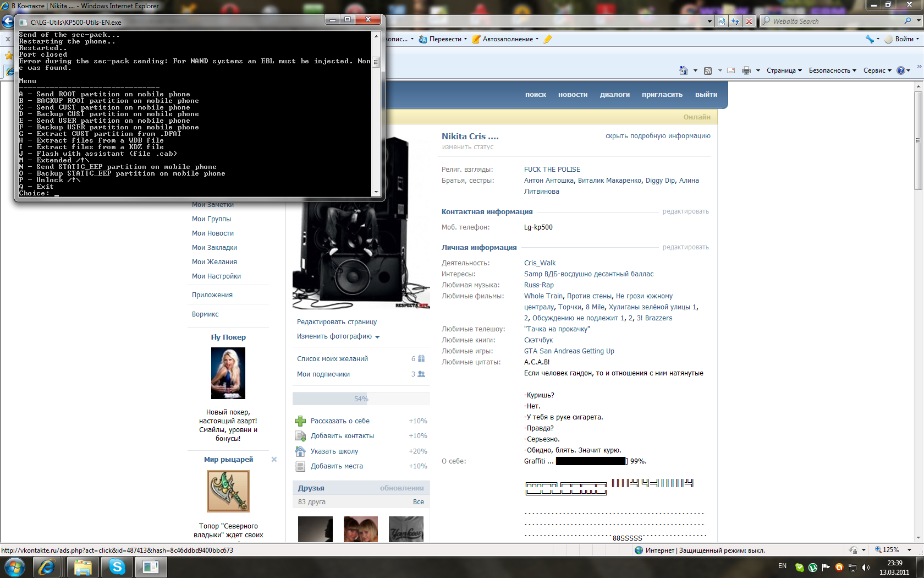
Task: Click the uTorrent tray icon
Action: click(812, 568)
